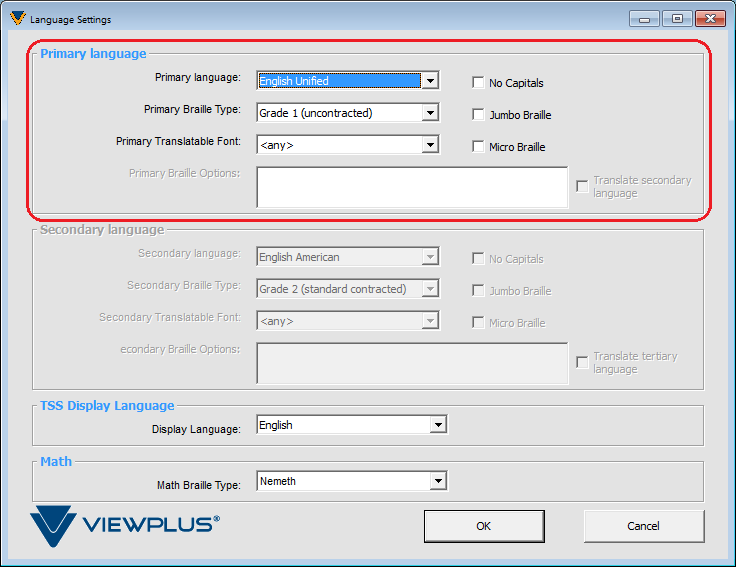
Task: Tick the Translate tertiary language checkbox
Action: [582, 363]
